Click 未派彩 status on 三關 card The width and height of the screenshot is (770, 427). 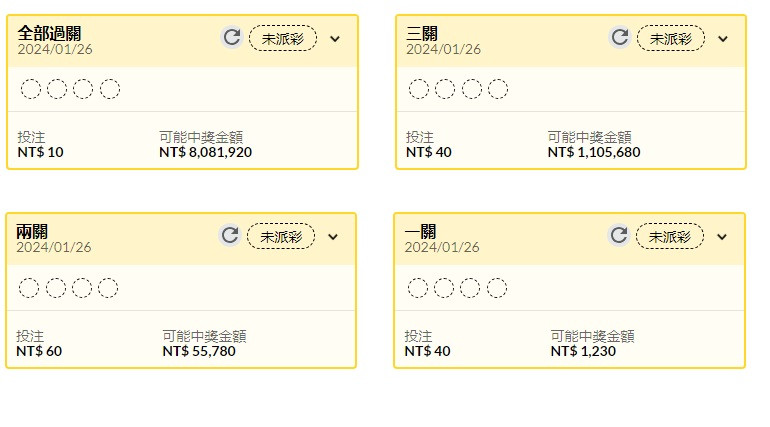coord(671,38)
